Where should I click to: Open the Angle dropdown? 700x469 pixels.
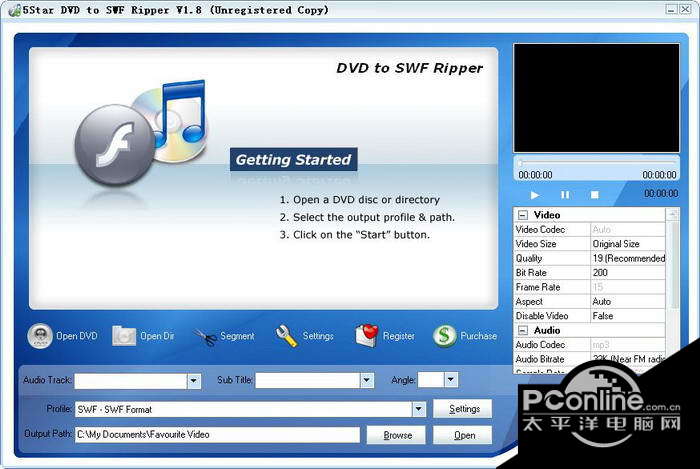(x=451, y=380)
